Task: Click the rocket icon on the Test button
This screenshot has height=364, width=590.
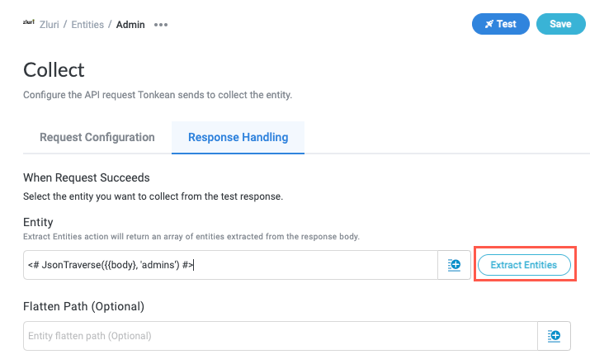Action: [489, 24]
